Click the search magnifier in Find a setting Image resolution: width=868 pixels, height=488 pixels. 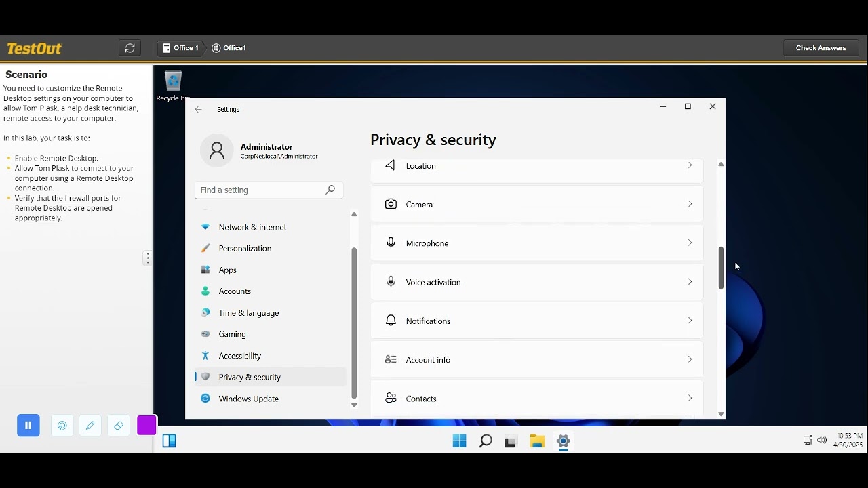click(330, 190)
